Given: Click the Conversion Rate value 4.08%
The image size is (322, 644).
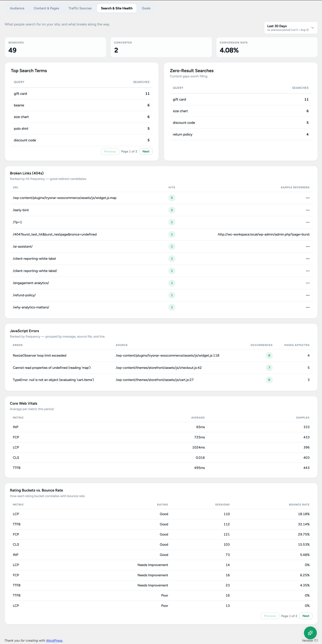Looking at the screenshot, I should (229, 50).
